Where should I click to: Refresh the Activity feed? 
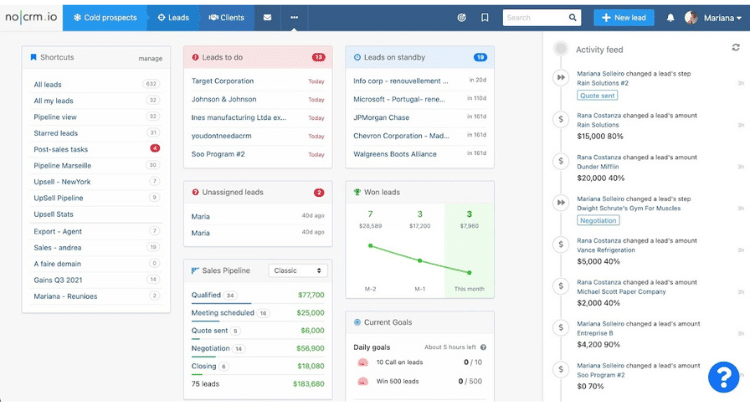(x=736, y=47)
